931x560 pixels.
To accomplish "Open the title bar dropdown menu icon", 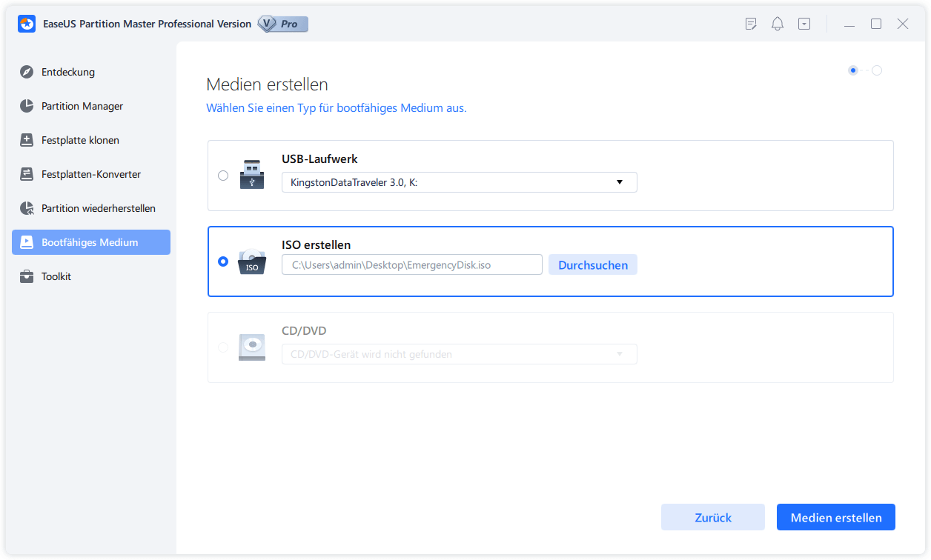I will [804, 24].
